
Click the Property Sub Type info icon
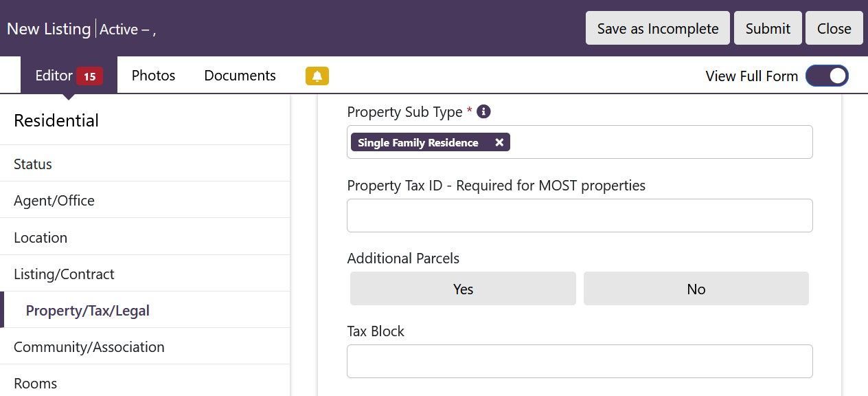click(483, 111)
